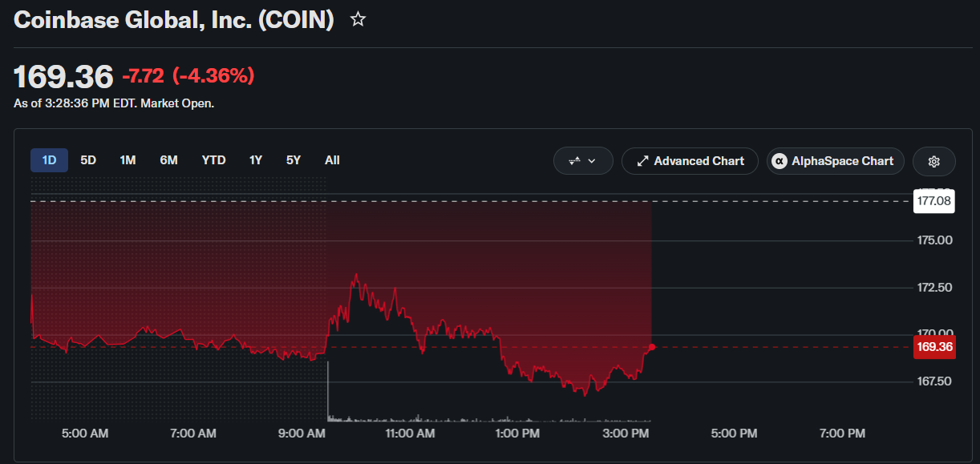This screenshot has width=980, height=464.
Task: Click the AlphaSpace alpha logo icon
Action: point(779,161)
